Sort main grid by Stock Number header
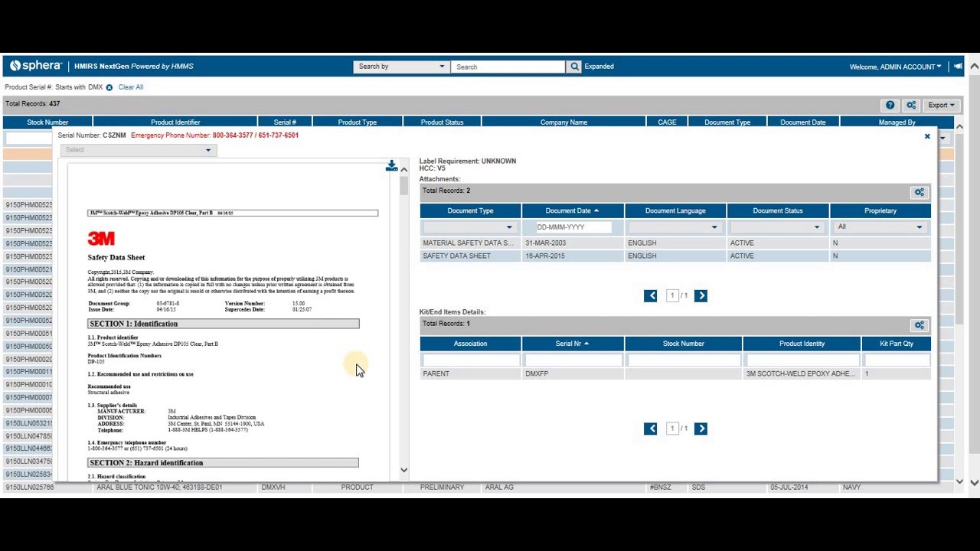Image resolution: width=980 pixels, height=551 pixels. [47, 122]
